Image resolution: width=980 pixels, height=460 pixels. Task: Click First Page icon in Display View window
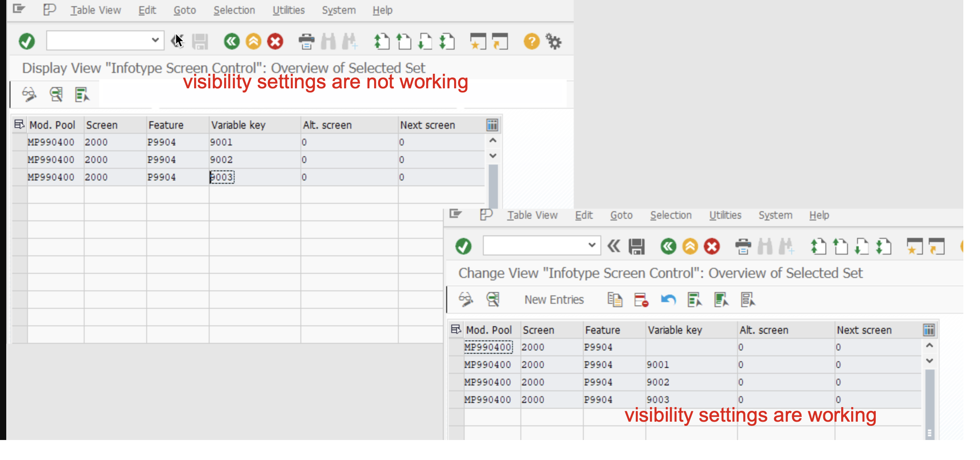tap(382, 41)
